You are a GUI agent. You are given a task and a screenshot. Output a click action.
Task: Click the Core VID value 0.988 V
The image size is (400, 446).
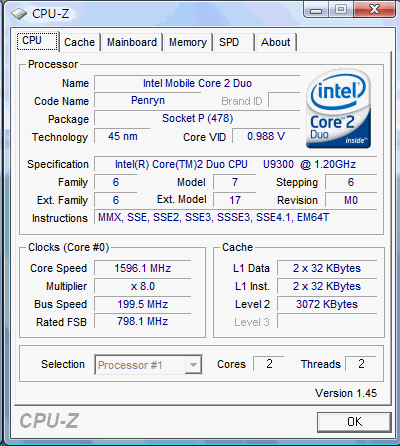[266, 136]
